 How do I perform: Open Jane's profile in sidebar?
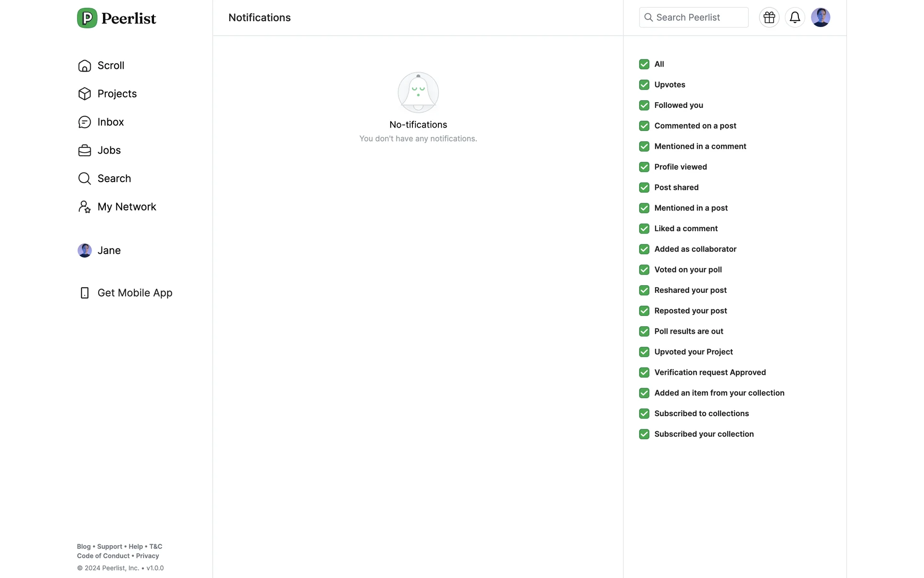(109, 250)
